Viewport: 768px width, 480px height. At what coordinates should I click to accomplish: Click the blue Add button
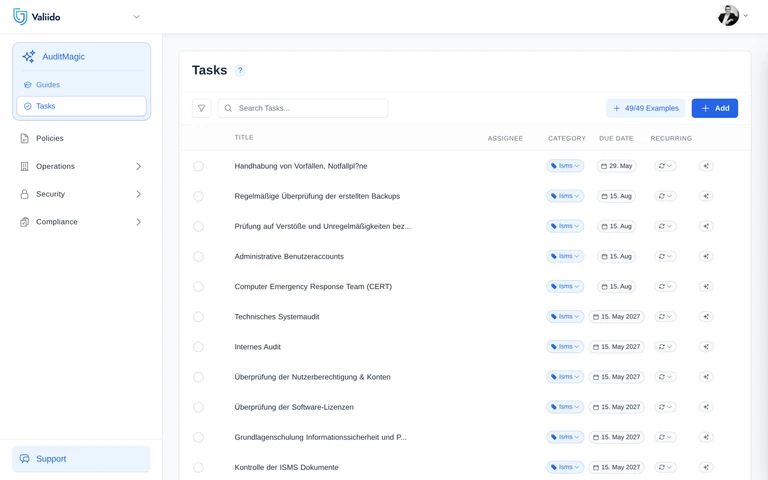coord(715,108)
